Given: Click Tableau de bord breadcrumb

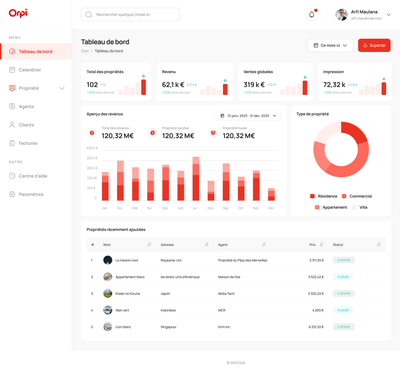Looking at the screenshot, I should (x=109, y=51).
